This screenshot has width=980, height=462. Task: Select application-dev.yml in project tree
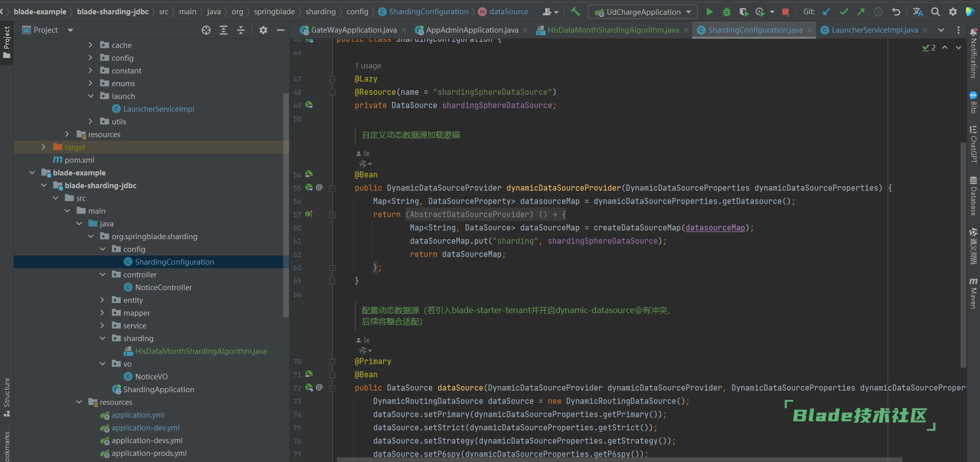[145, 427]
